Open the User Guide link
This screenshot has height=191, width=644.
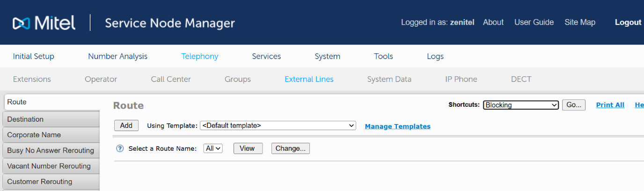534,22
